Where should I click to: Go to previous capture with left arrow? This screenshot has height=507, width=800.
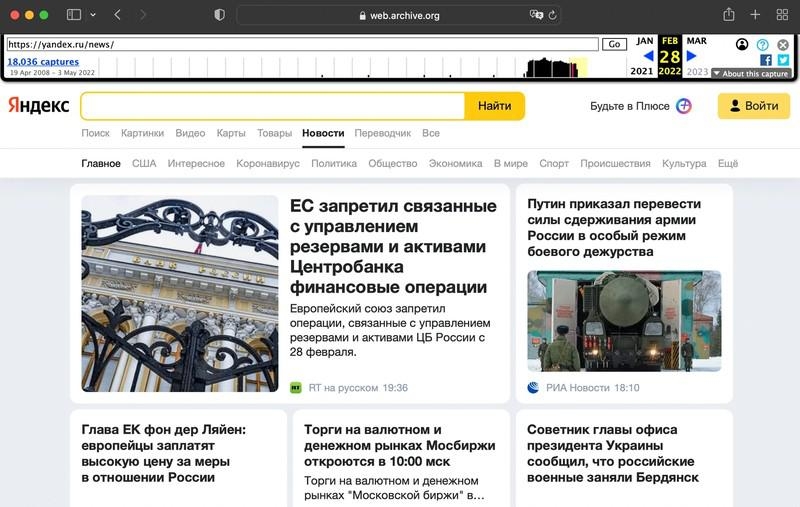click(x=648, y=56)
